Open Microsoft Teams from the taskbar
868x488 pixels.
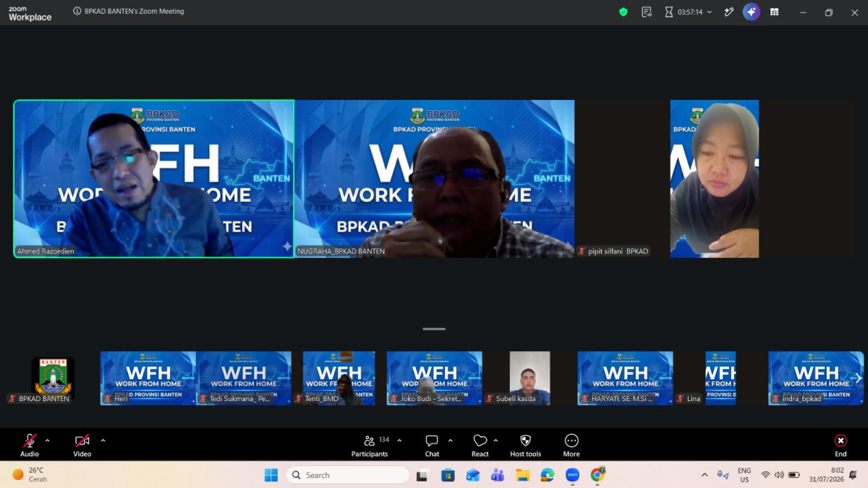click(x=498, y=475)
